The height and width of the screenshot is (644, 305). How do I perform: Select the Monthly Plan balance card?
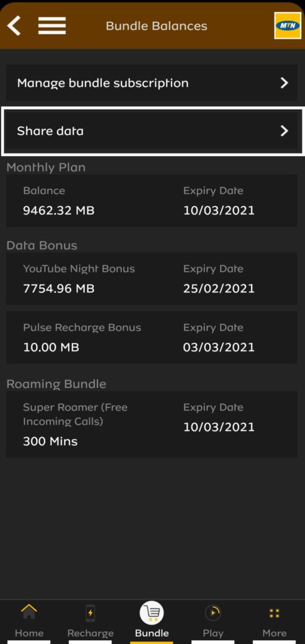(x=152, y=201)
